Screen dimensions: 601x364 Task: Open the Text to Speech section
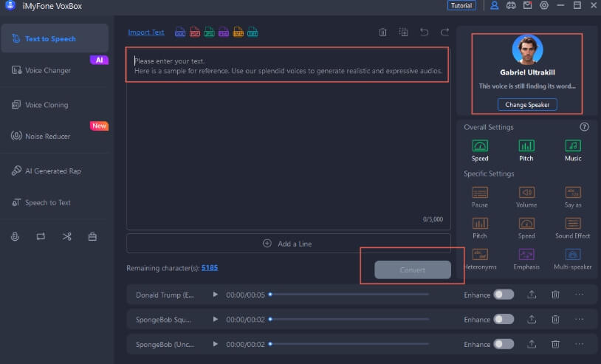(55, 38)
